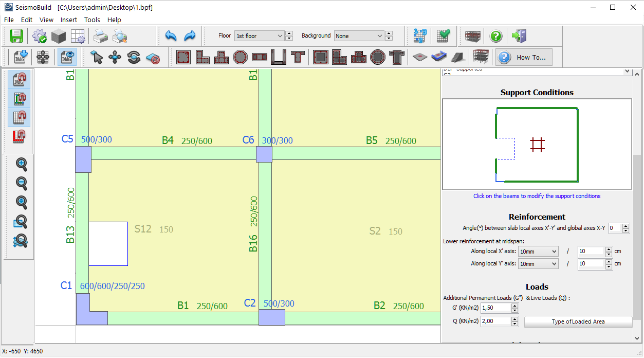The width and height of the screenshot is (644, 358).
Task: Open the Insert menu
Action: [69, 20]
